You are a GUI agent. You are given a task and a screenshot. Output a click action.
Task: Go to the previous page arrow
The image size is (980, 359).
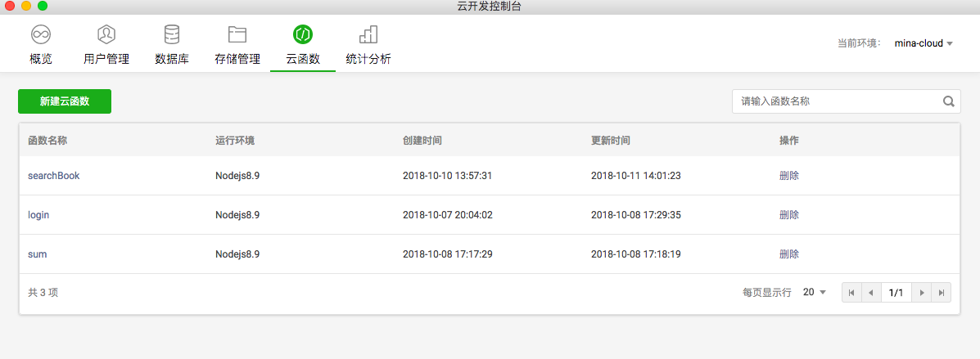(x=871, y=293)
